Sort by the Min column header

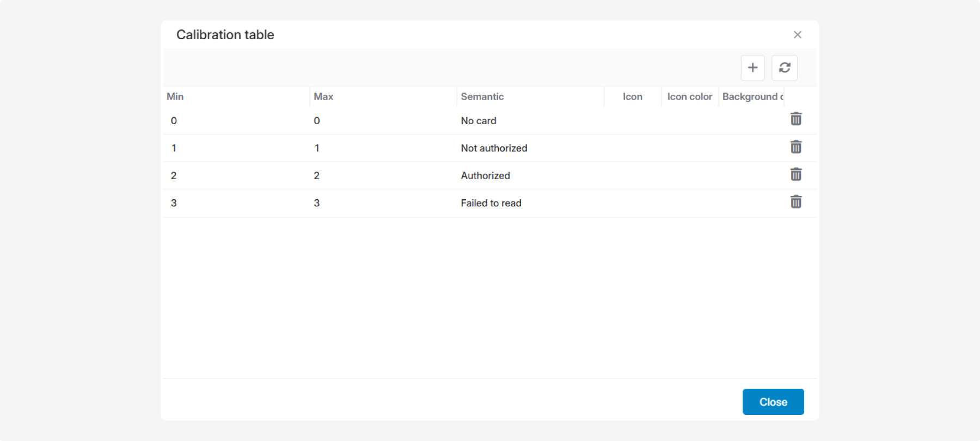(175, 97)
